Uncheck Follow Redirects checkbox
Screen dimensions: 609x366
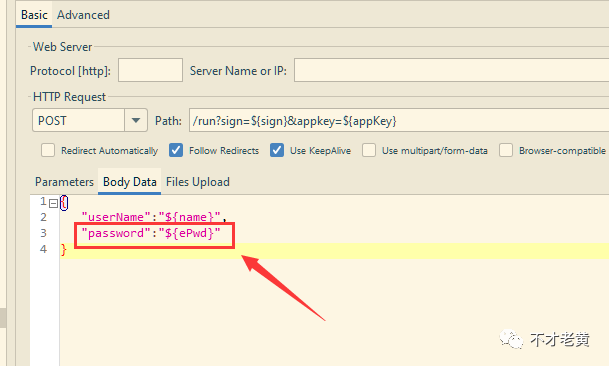[176, 150]
